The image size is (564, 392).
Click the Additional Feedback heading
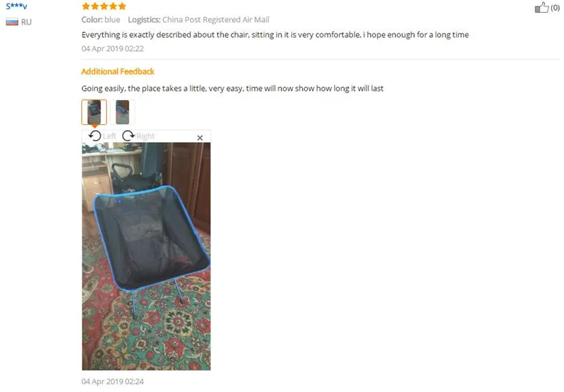pos(118,71)
